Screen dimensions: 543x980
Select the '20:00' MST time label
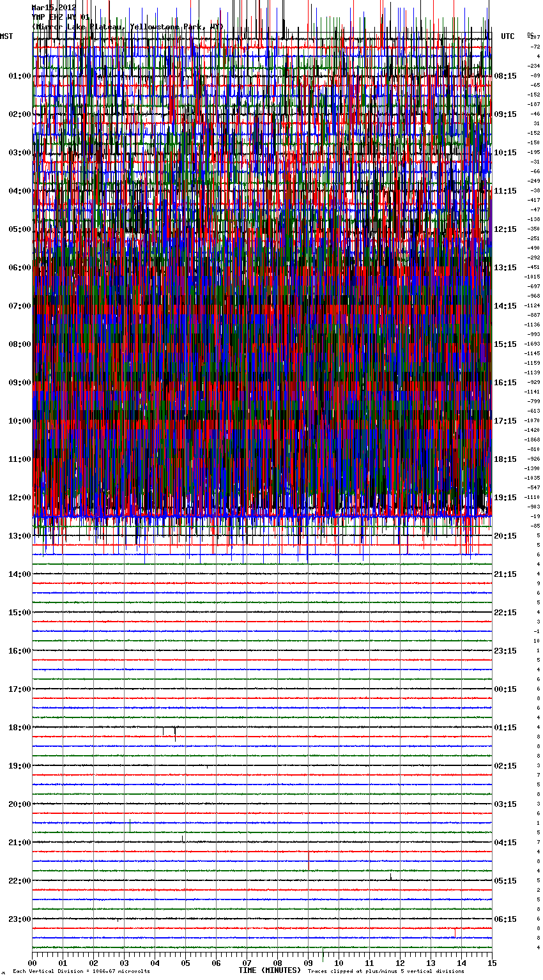click(x=19, y=804)
